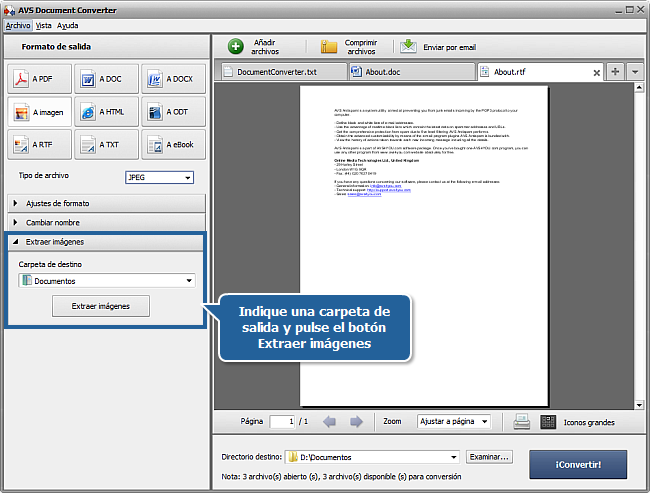Click the Formato de salida header
650x493 pixels.
(x=56, y=47)
